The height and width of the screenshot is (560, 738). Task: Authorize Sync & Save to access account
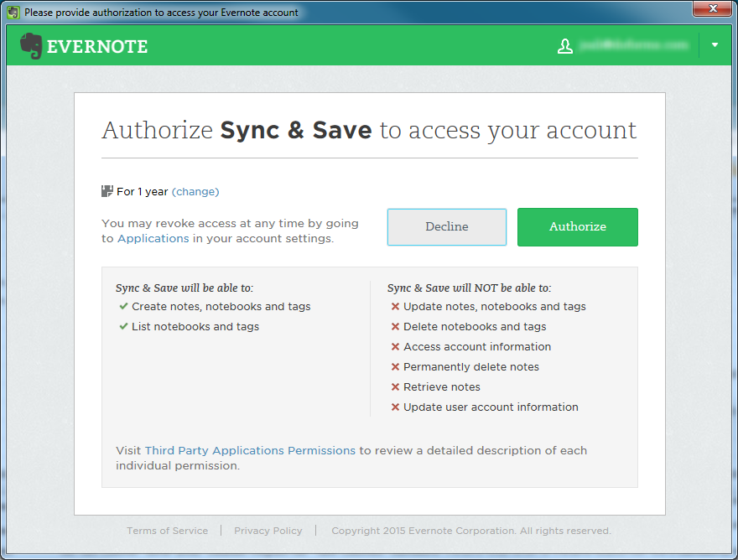(578, 227)
